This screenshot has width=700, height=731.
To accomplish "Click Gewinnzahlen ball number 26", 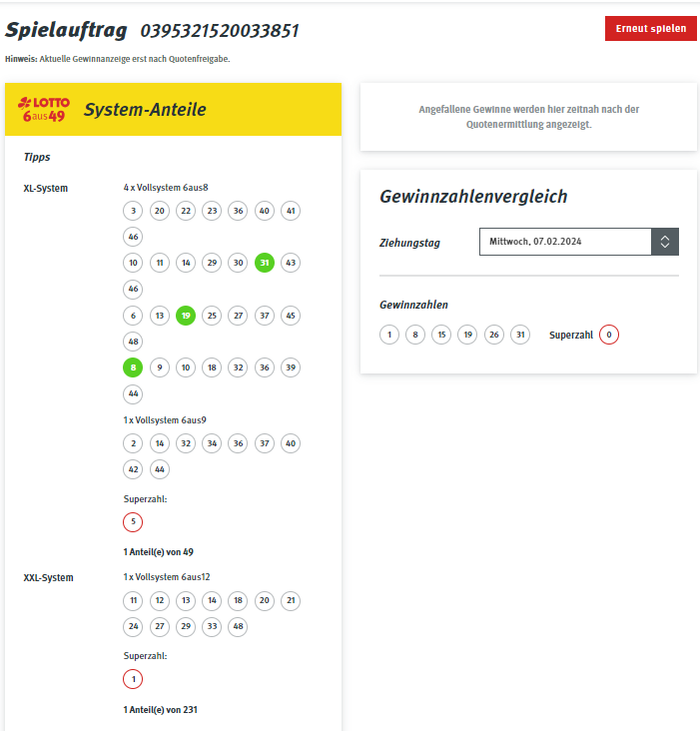I will (494, 335).
